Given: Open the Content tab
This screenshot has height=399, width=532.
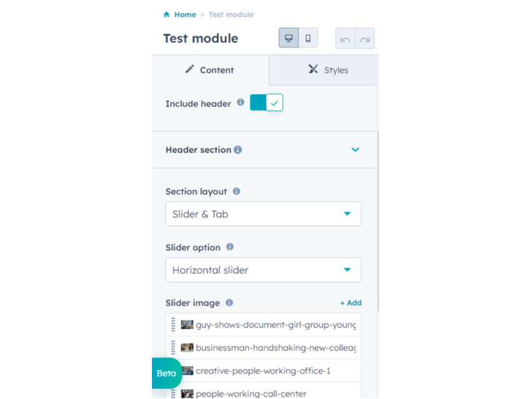Looking at the screenshot, I should 210,70.
